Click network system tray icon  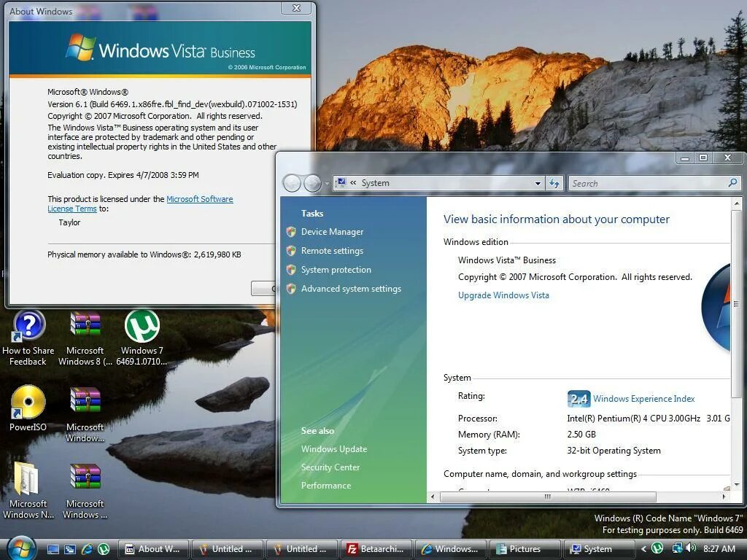point(677,548)
